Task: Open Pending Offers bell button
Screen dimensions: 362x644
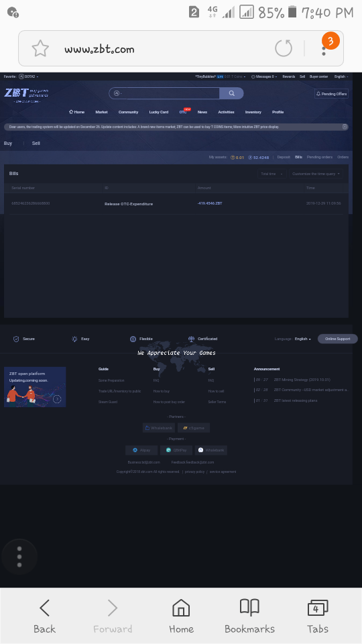Action: [331, 94]
